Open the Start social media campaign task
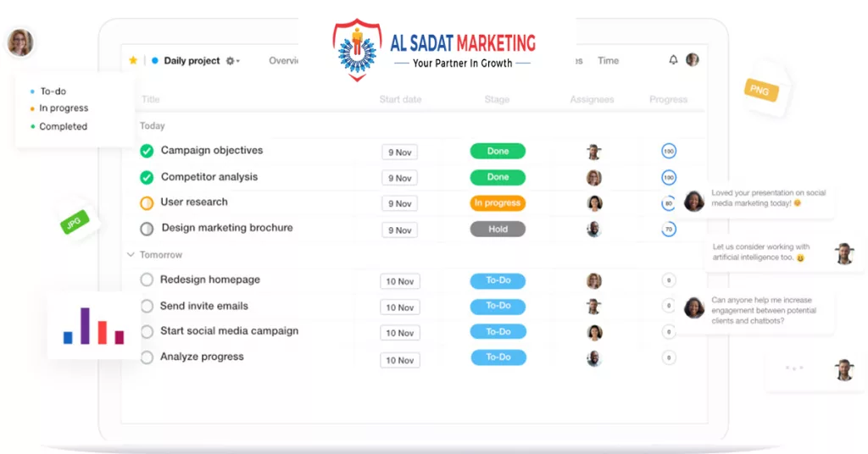The height and width of the screenshot is (454, 868). pyautogui.click(x=229, y=330)
